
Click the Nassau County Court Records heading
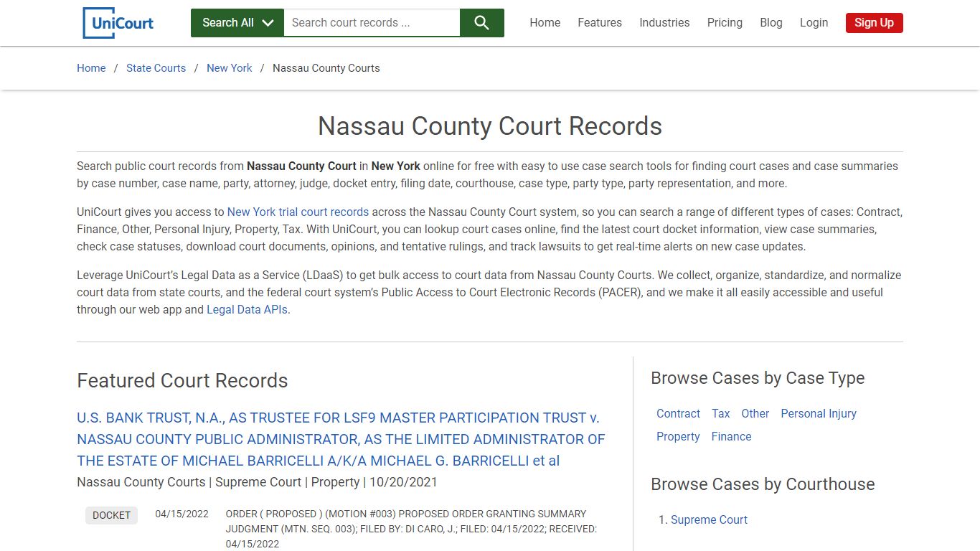(490, 126)
